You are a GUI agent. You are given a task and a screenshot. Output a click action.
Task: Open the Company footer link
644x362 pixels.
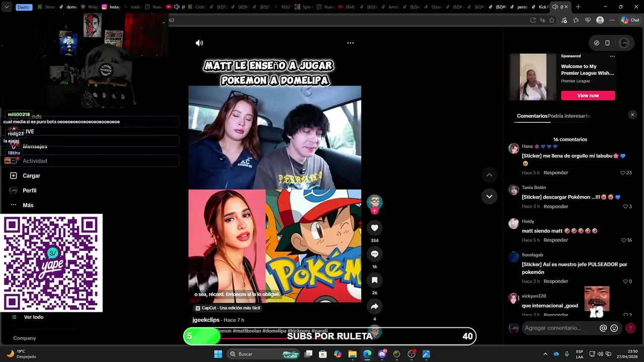[x=24, y=338]
